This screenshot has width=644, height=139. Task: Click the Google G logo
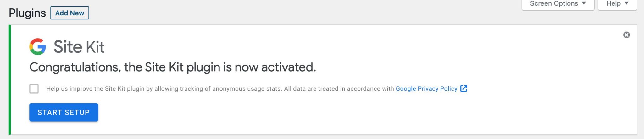click(38, 47)
